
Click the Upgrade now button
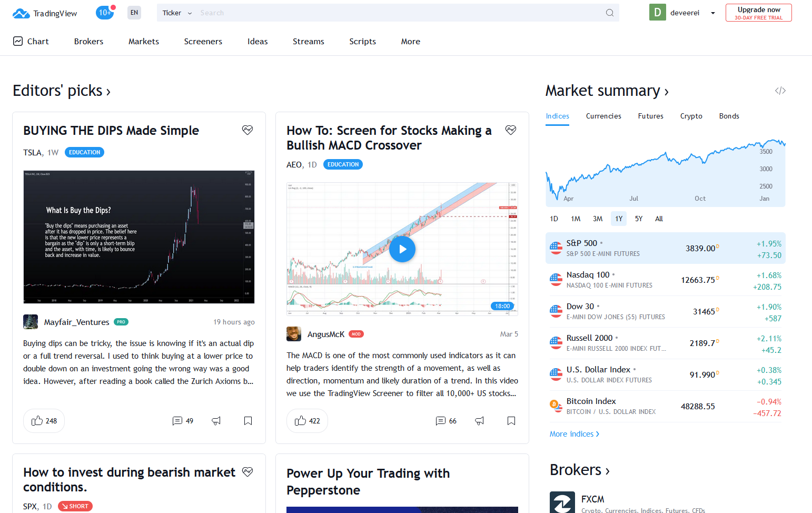click(759, 13)
